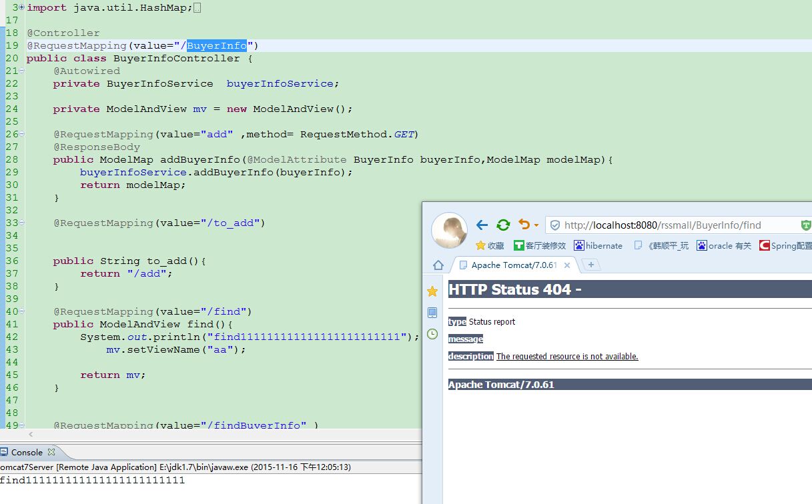The image size is (812, 504).
Task: Close the Console view with its X
Action: tap(51, 452)
